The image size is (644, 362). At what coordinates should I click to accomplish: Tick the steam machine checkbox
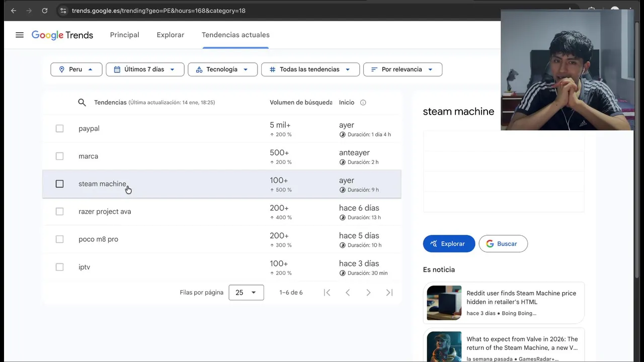pos(59,184)
